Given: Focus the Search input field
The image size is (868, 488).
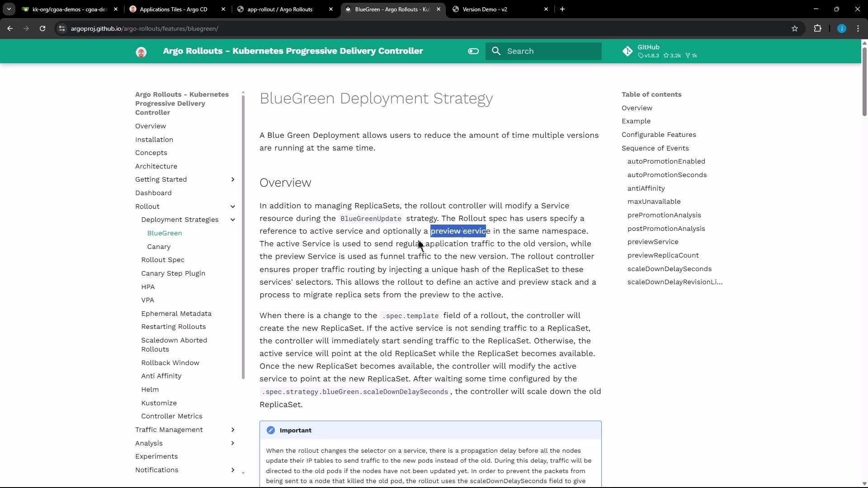Looking at the screenshot, I should [543, 51].
